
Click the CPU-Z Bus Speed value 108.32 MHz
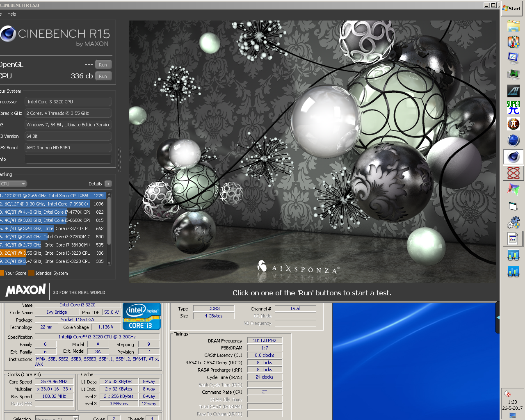pyautogui.click(x=54, y=396)
